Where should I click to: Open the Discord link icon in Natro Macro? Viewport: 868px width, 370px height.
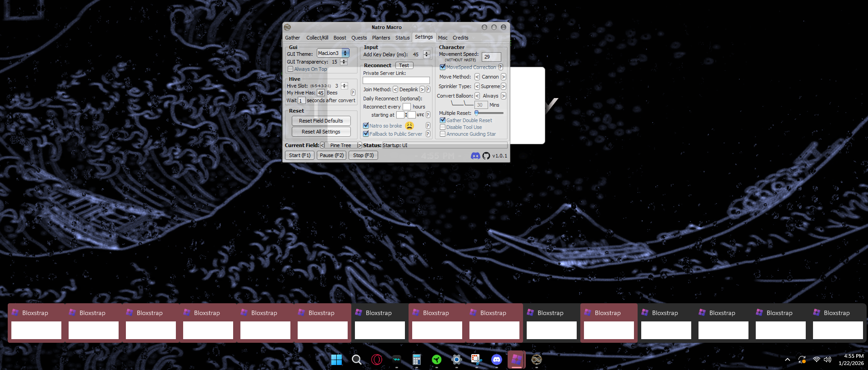point(475,156)
